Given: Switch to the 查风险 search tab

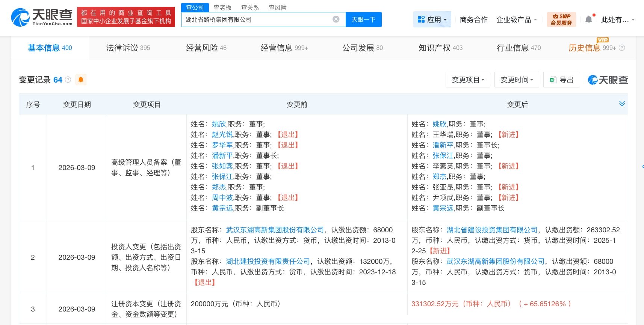Looking at the screenshot, I should (278, 8).
